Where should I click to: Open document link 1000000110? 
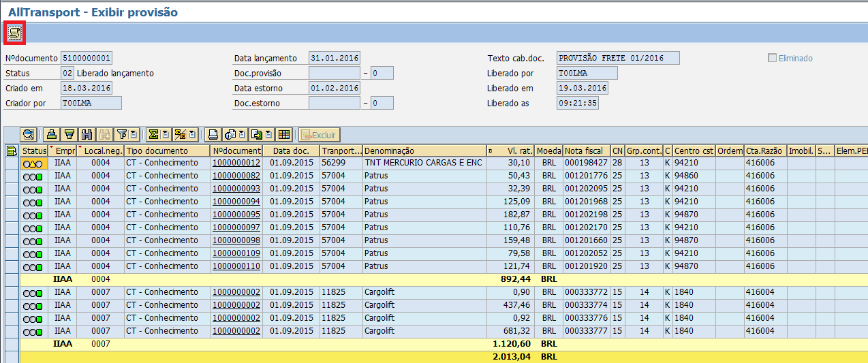click(236, 266)
